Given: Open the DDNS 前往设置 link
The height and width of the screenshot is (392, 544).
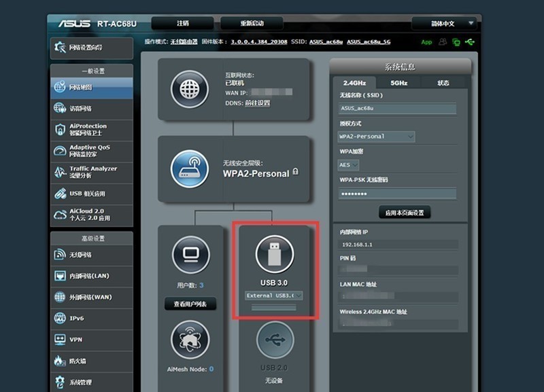Looking at the screenshot, I should pos(258,103).
